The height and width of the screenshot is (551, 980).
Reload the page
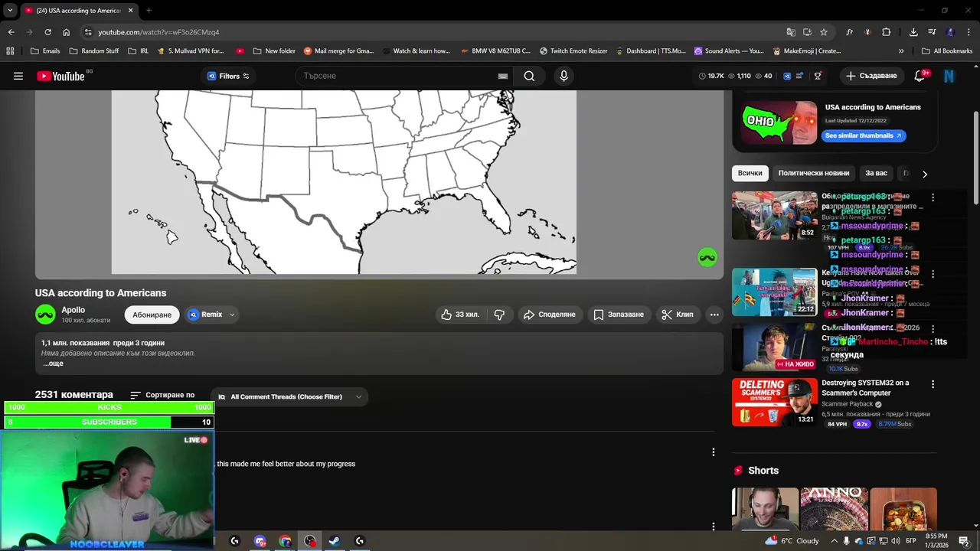pos(47,32)
